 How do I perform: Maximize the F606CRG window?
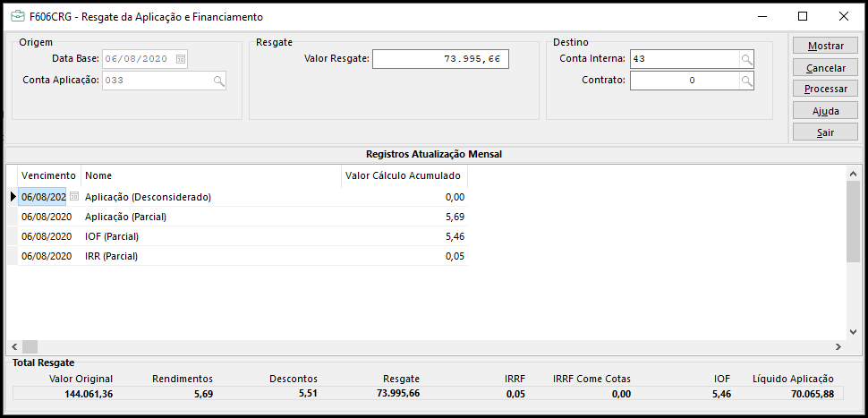coord(802,17)
